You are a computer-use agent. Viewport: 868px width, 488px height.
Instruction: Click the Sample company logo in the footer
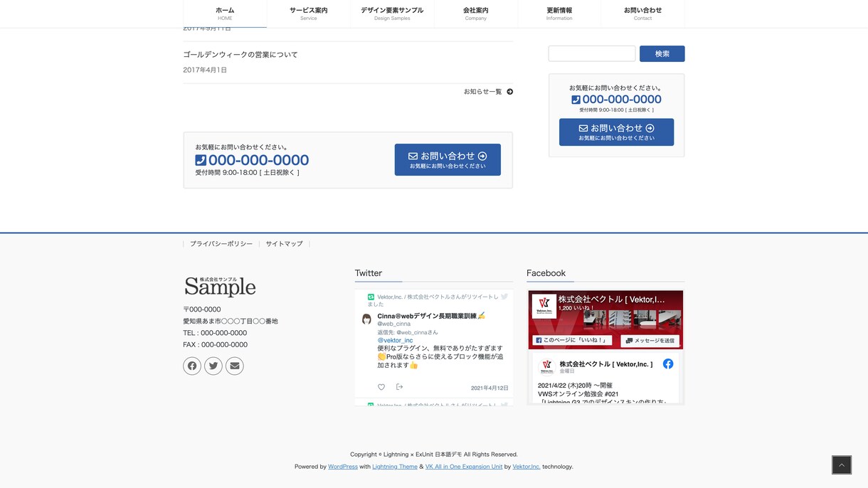pyautogui.click(x=220, y=287)
